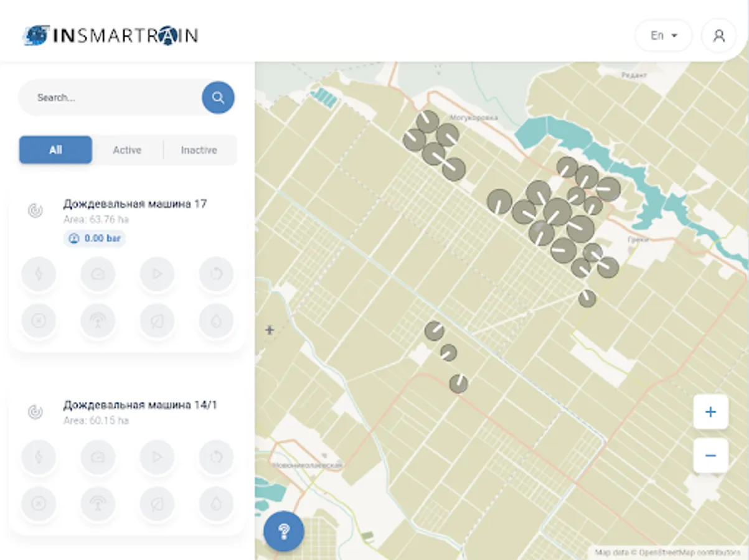Image resolution: width=749 pixels, height=560 pixels.
Task: Click the small plus marker at the map's left edge
Action: pyautogui.click(x=270, y=330)
